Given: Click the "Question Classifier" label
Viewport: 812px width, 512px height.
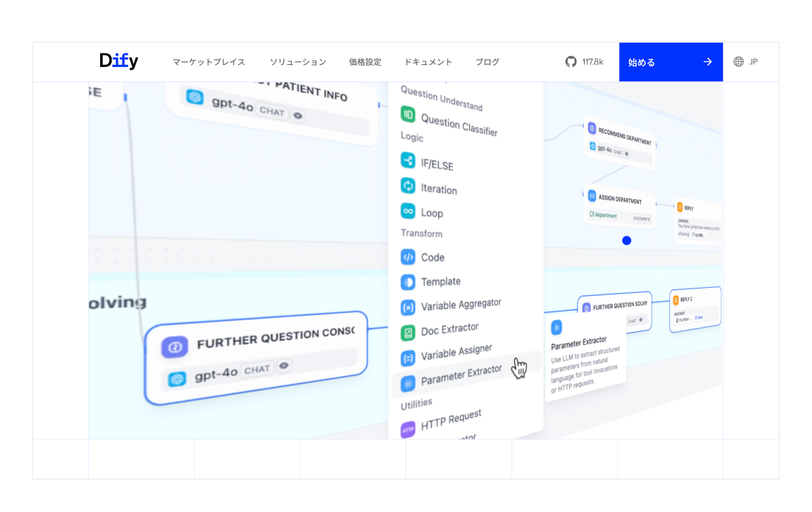Looking at the screenshot, I should tap(459, 125).
